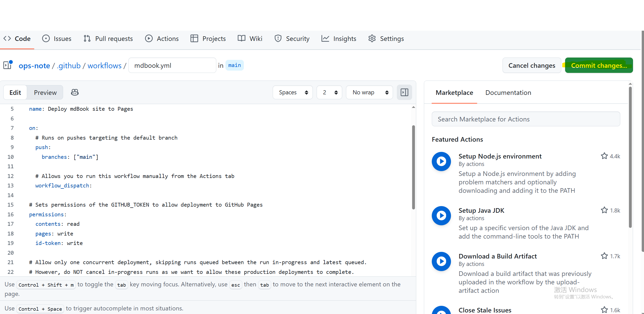Open Pull requests tab

(108, 39)
